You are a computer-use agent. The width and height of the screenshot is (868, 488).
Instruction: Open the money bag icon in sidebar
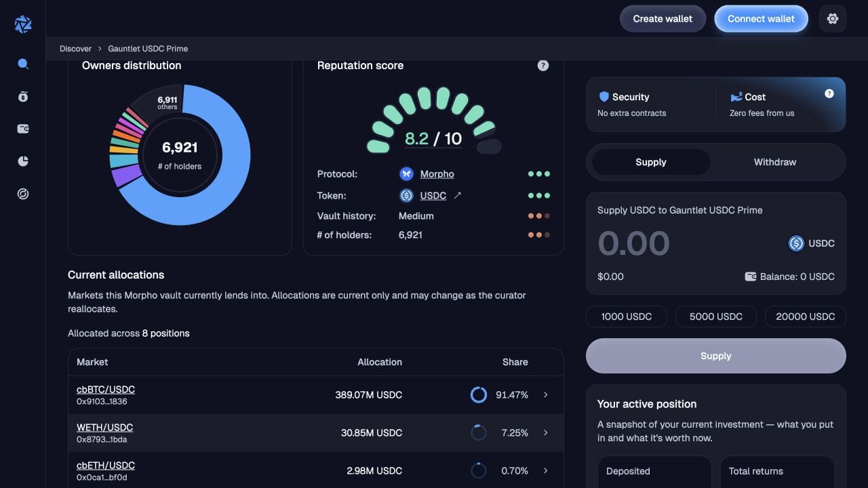(23, 96)
